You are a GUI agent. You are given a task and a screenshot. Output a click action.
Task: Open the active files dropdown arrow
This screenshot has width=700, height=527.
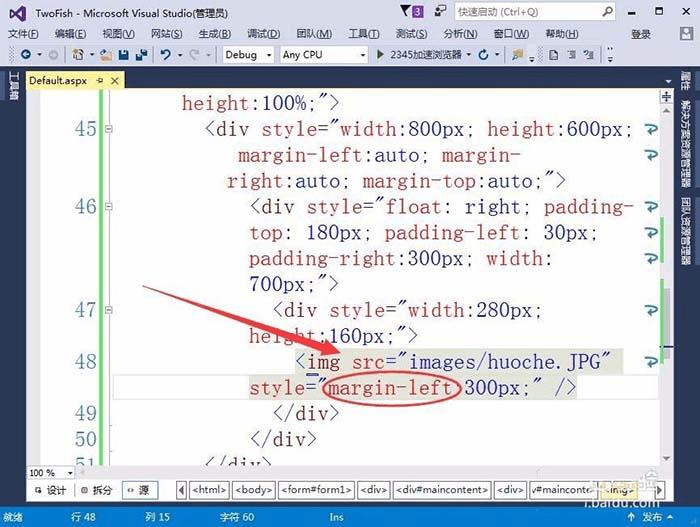click(668, 81)
